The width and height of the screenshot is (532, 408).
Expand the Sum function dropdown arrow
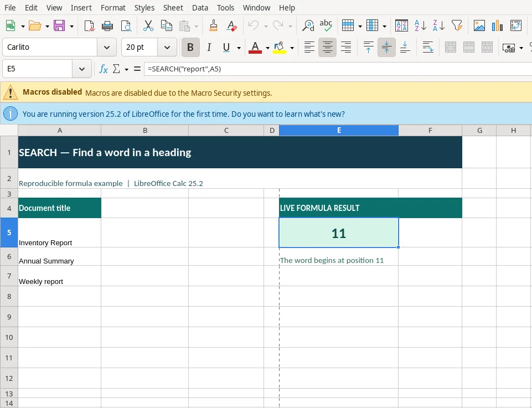127,69
